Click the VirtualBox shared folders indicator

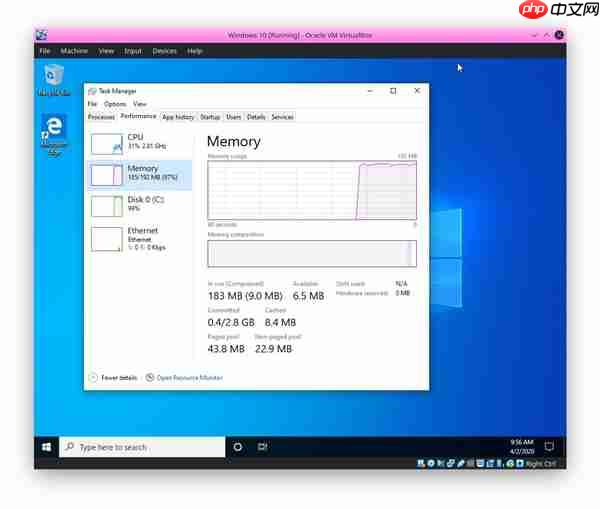(470, 463)
